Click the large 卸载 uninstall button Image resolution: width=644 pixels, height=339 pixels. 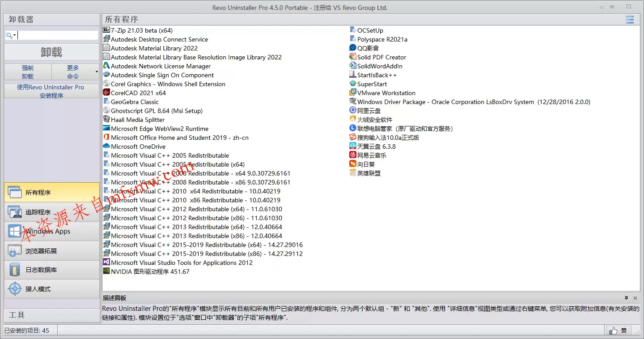[51, 52]
